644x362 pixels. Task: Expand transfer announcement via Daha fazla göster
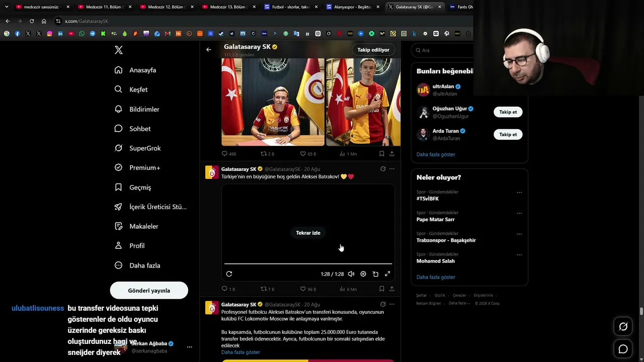[240, 352]
